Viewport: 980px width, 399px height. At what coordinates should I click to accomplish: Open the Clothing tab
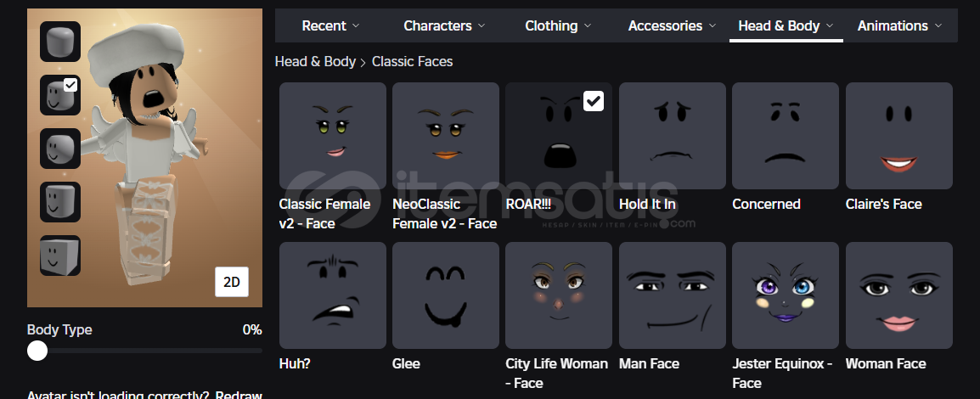pyautogui.click(x=557, y=25)
